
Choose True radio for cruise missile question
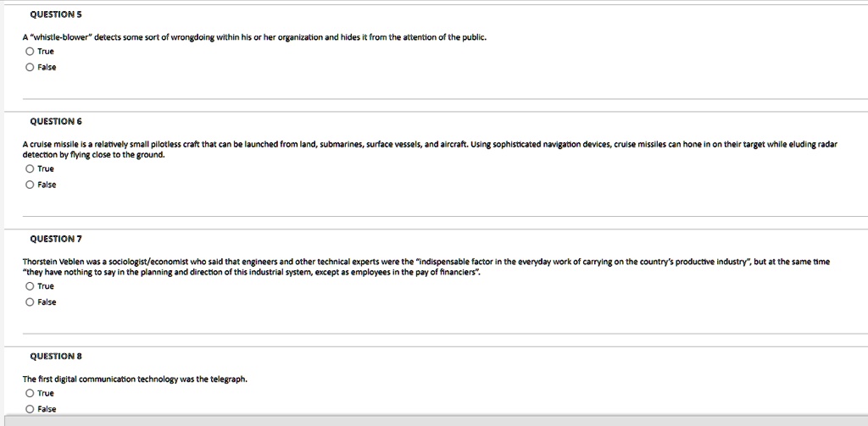[30, 169]
